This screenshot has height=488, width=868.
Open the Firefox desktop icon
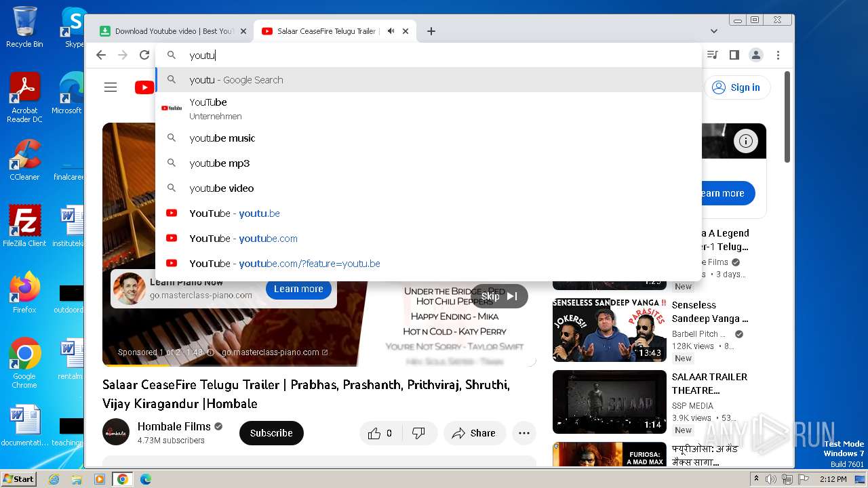pyautogui.click(x=24, y=293)
